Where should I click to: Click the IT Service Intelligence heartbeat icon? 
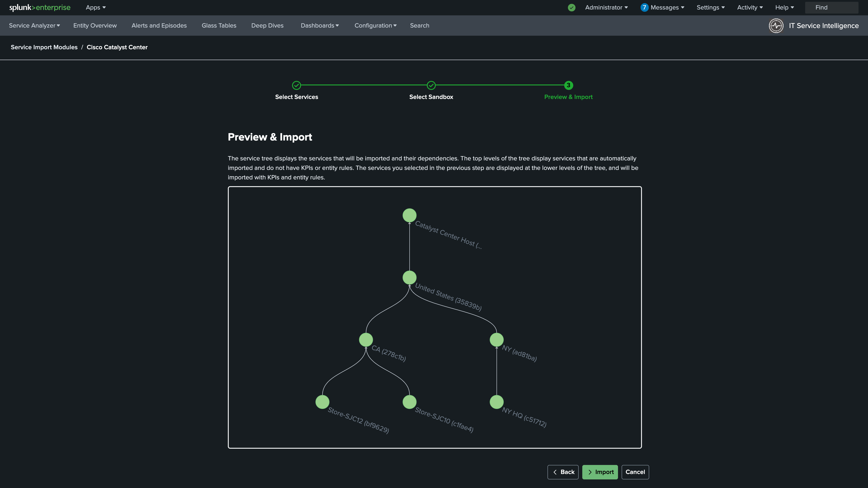776,26
